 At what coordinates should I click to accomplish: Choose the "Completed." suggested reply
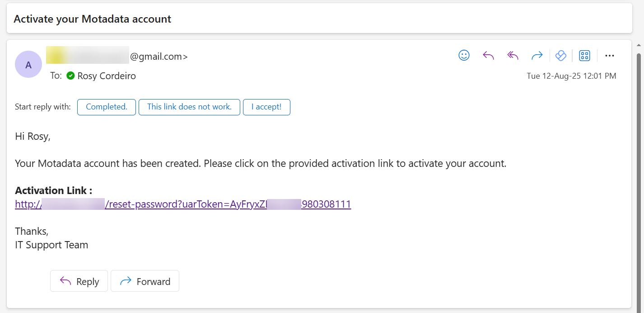107,107
